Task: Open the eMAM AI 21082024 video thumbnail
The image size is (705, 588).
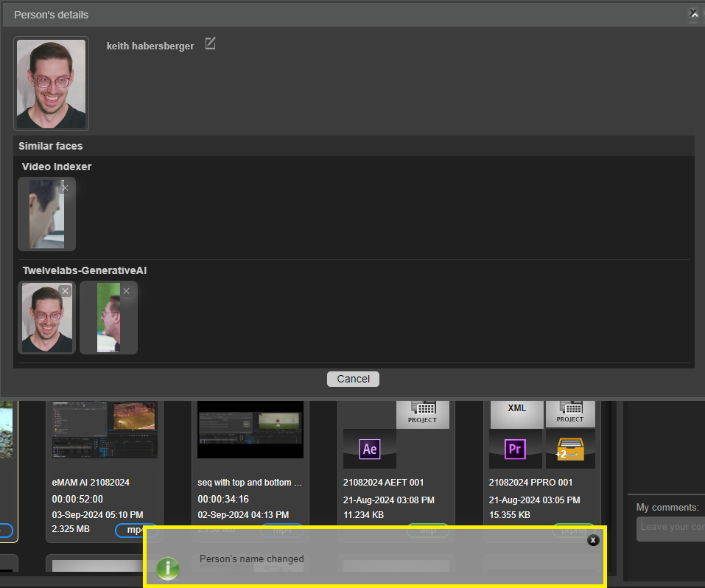Action: tap(105, 430)
